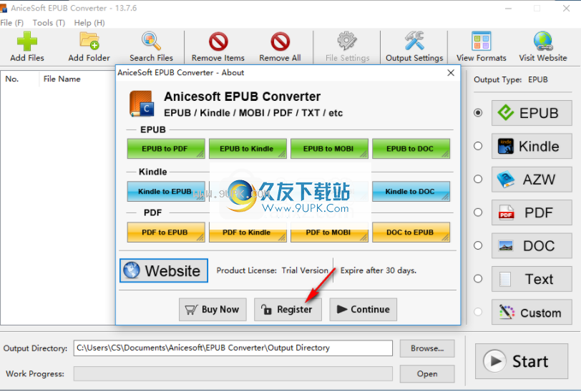Select the DOC radio button

(478, 245)
